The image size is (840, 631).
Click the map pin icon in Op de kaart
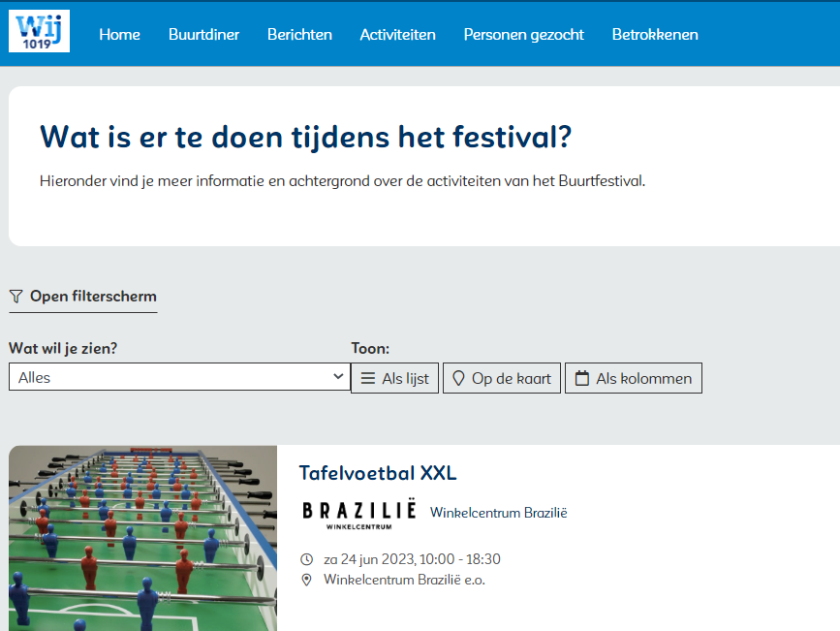coord(458,378)
